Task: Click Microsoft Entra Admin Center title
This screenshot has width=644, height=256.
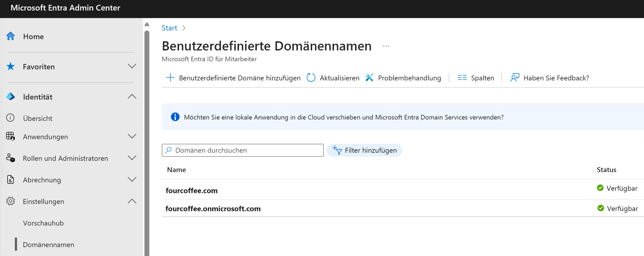Action: (x=65, y=8)
